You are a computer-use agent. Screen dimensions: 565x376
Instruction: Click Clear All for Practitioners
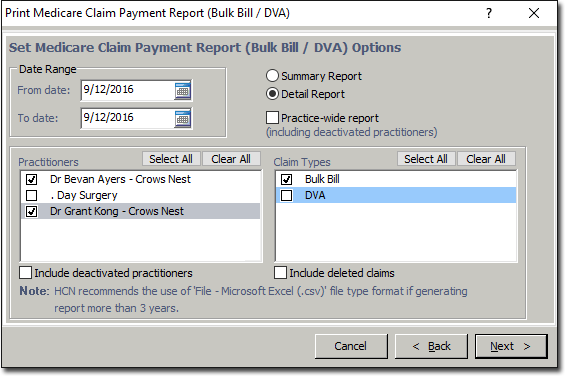231,159
